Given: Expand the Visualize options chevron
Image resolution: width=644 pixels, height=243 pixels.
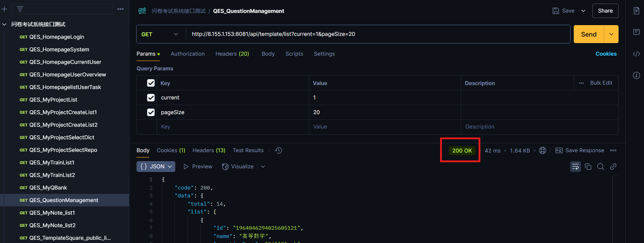Looking at the screenshot, I should point(263,167).
